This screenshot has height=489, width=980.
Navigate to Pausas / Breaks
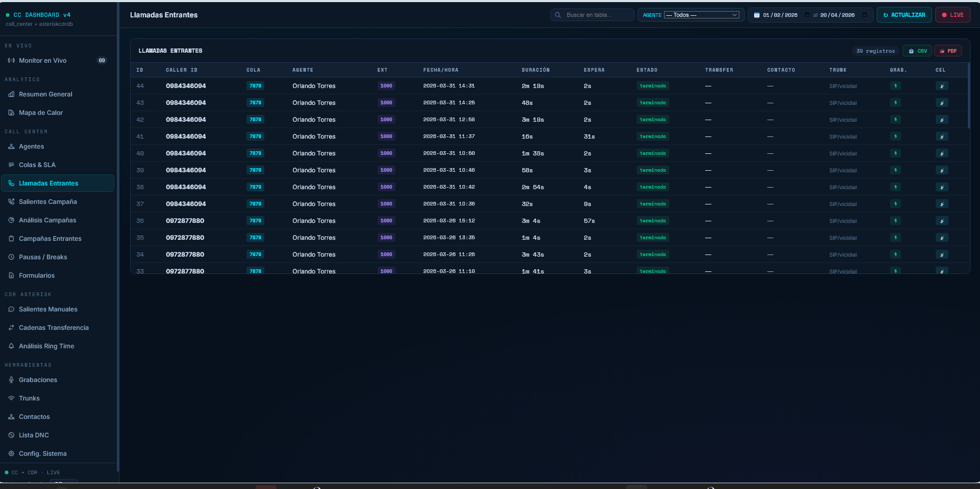coord(43,257)
